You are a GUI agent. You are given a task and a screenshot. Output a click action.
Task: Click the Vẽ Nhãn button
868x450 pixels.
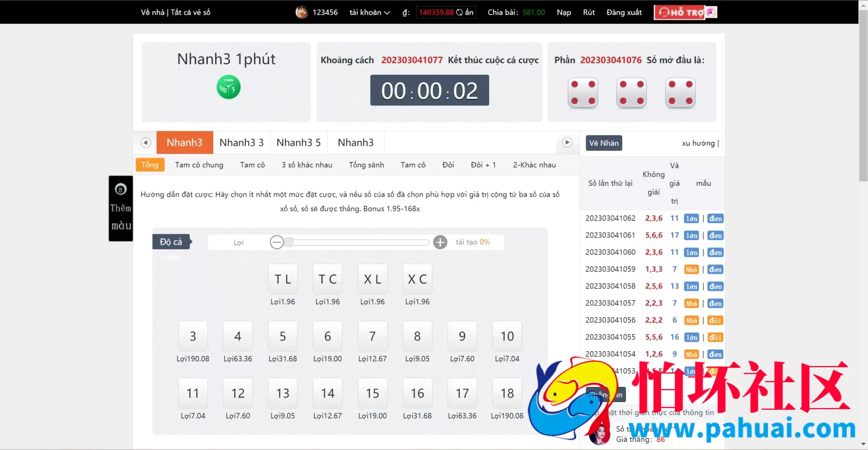tap(604, 143)
